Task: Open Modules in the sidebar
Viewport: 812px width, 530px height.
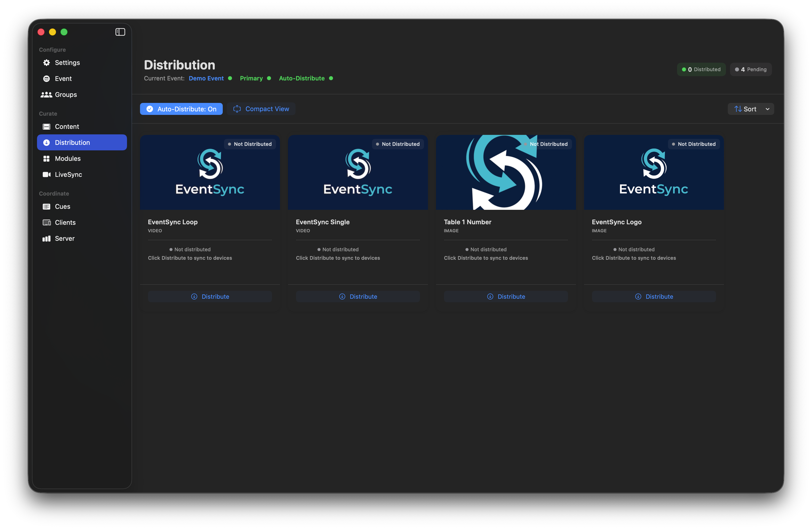Action: tap(82, 159)
